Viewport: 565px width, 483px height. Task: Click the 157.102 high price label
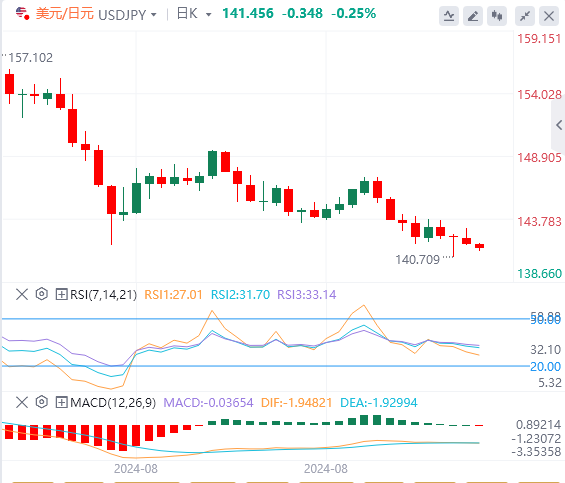pyautogui.click(x=31, y=58)
